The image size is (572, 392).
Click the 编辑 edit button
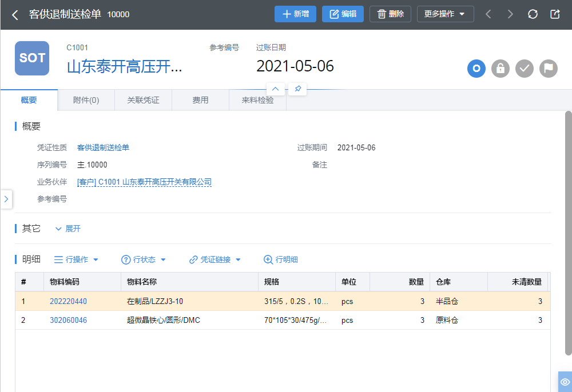pyautogui.click(x=343, y=14)
